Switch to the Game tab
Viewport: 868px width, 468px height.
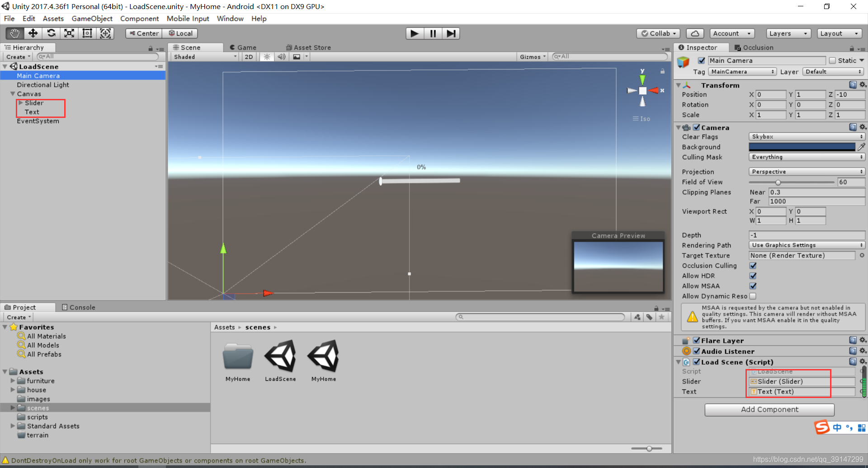point(245,47)
